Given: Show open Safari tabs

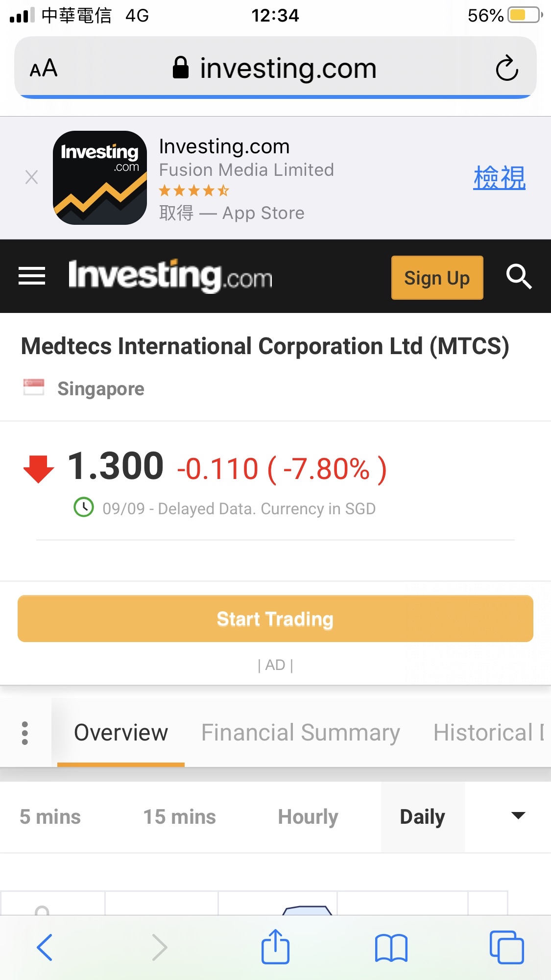Looking at the screenshot, I should click(506, 947).
